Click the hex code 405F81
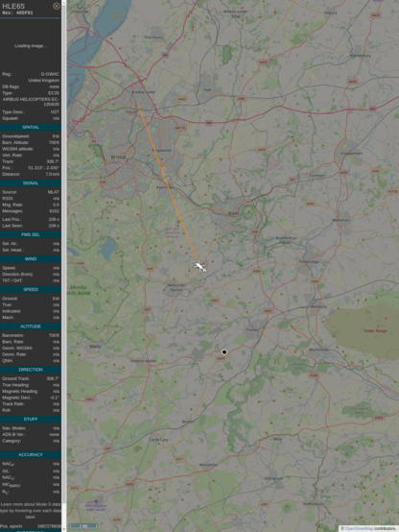 point(23,12)
